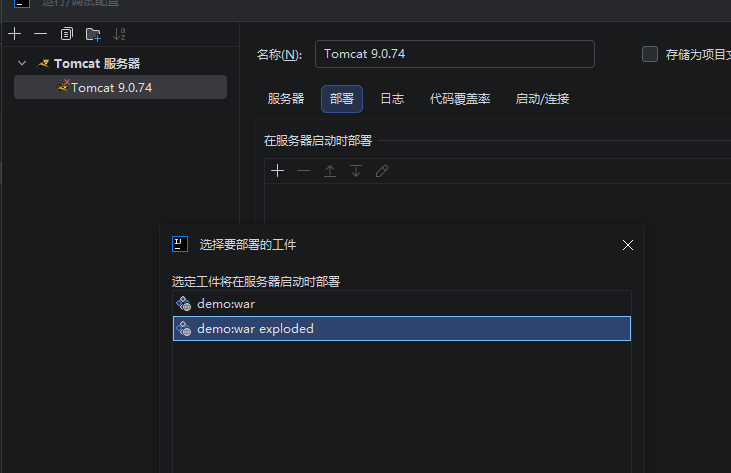Enable the 存储为项目文件 checkbox

point(649,54)
